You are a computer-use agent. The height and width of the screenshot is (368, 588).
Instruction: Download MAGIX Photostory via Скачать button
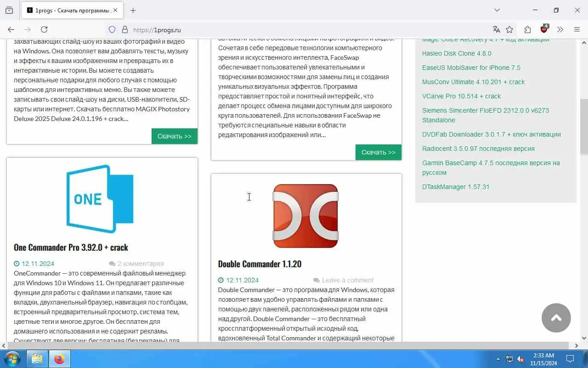175,136
